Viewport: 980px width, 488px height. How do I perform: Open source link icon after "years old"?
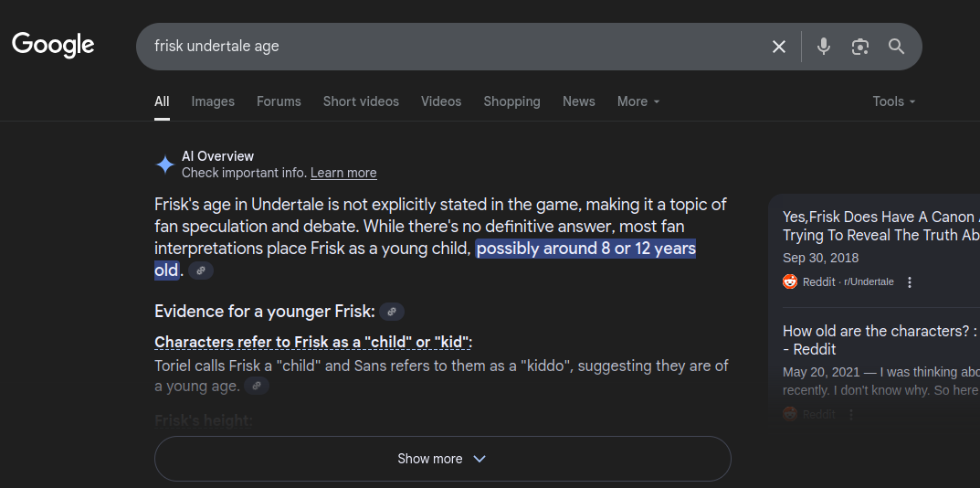pos(201,271)
